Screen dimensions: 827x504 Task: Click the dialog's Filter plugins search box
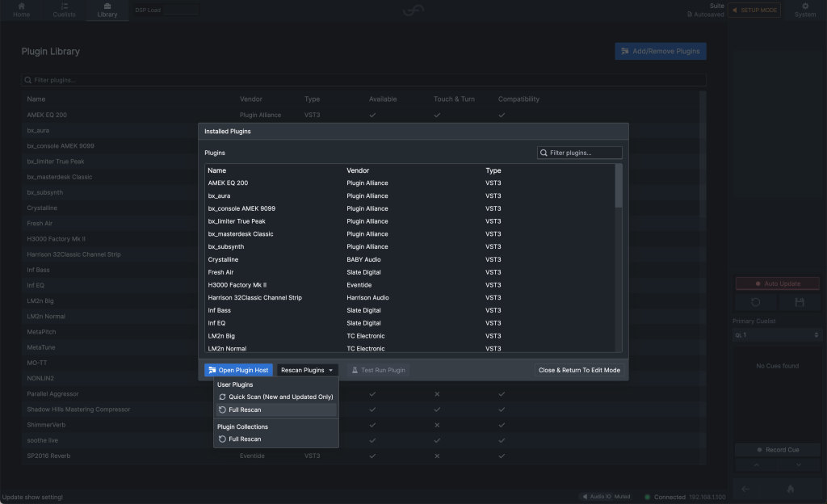coord(579,153)
